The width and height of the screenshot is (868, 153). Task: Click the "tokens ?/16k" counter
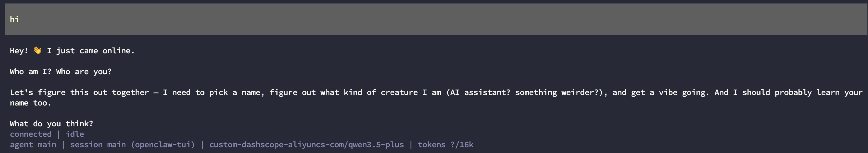446,145
